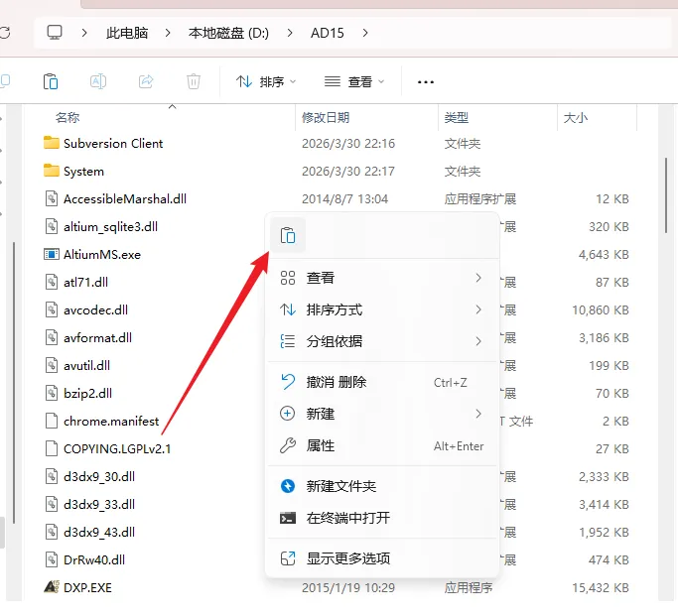
Task: Click the computer icon in address bar
Action: (x=55, y=33)
